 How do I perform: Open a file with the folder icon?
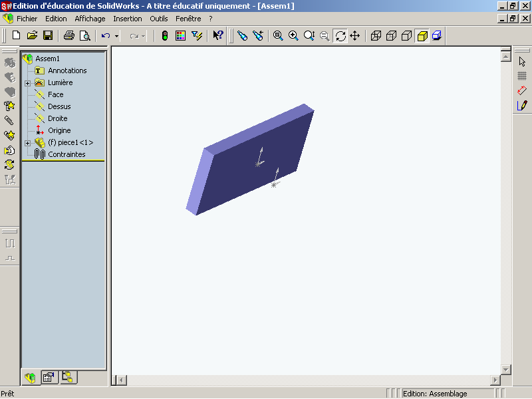tap(32, 35)
